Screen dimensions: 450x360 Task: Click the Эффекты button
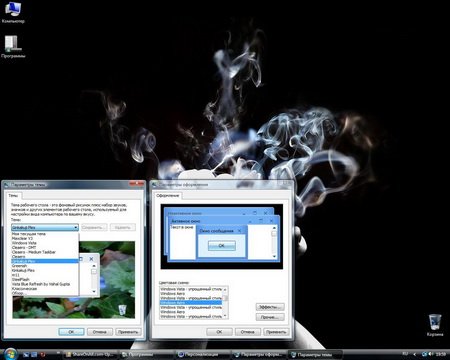[270, 307]
